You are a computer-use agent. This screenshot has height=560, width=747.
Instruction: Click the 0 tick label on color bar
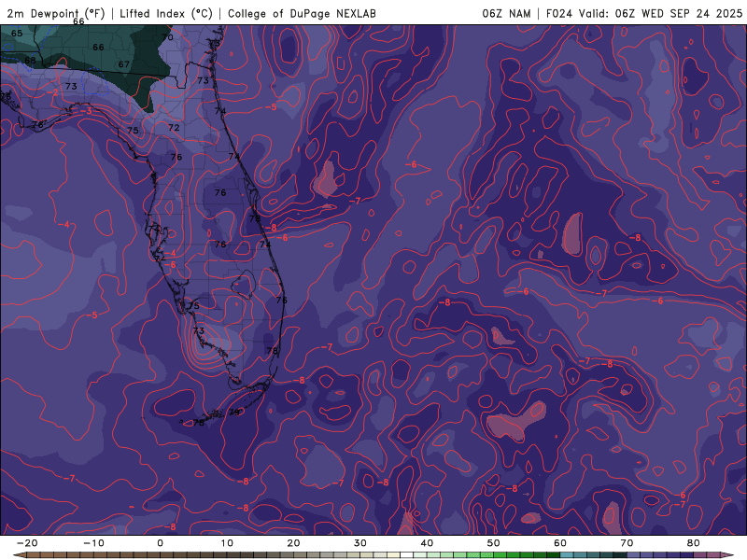click(160, 543)
